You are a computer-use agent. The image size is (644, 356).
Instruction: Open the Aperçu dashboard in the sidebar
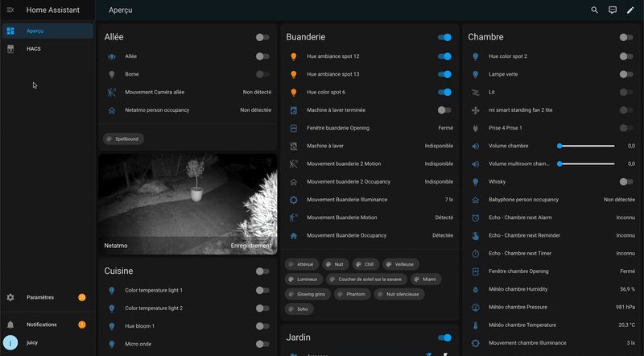click(47, 31)
